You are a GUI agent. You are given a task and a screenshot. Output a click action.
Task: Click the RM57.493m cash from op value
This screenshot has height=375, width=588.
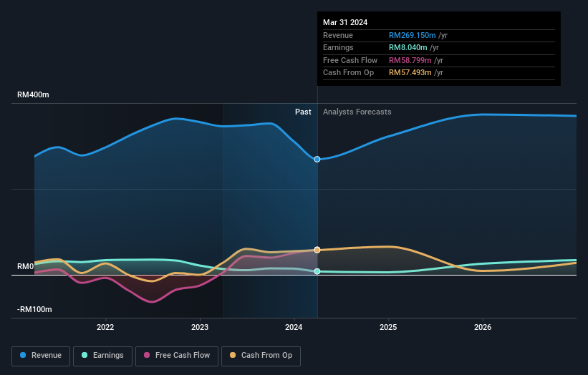tap(410, 73)
